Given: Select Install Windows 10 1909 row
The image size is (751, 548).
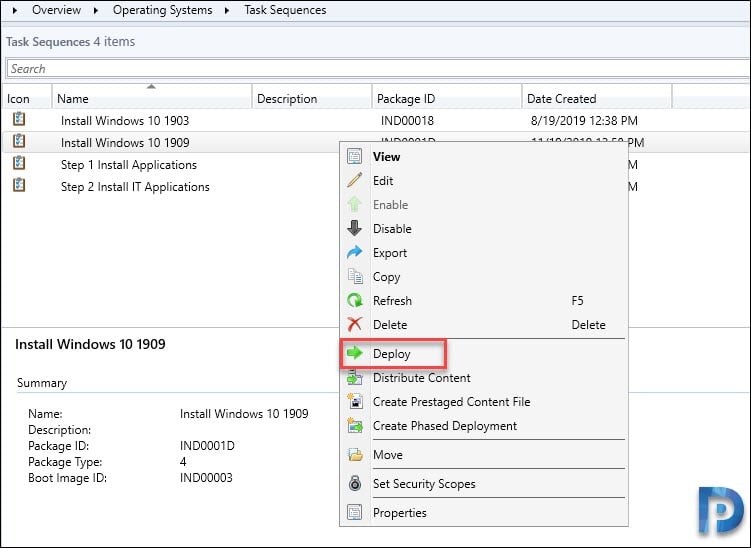Looking at the screenshot, I should click(x=170, y=142).
